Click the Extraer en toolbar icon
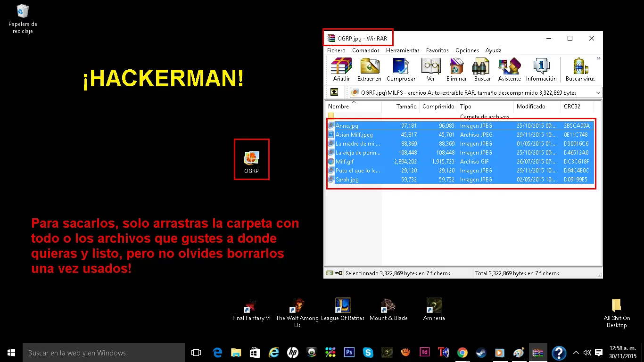The width and height of the screenshot is (644, 362). [369, 69]
